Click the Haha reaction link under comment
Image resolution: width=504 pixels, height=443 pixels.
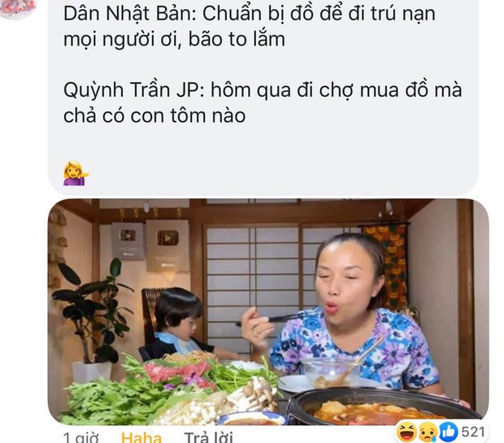141,436
